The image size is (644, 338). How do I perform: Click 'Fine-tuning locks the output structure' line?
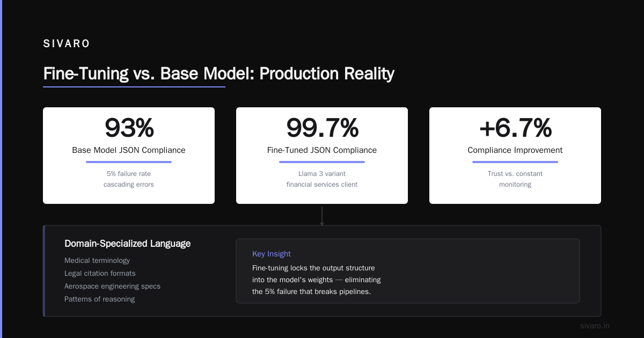(x=313, y=268)
